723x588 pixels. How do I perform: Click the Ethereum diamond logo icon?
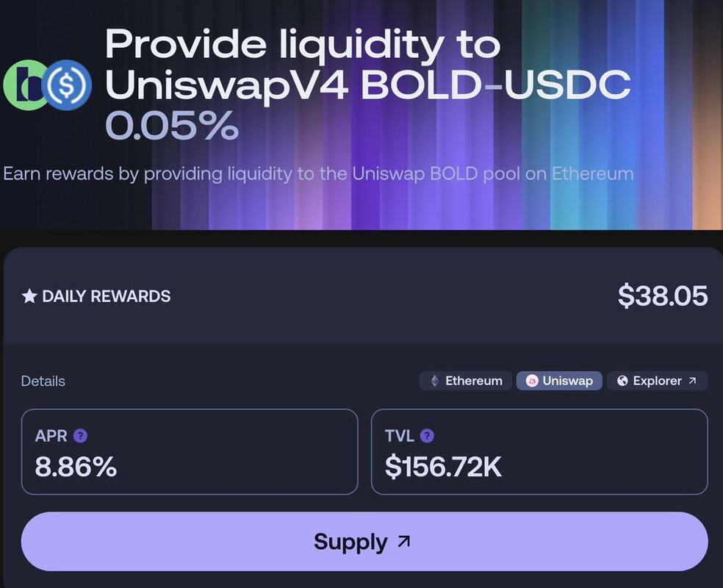(x=434, y=381)
